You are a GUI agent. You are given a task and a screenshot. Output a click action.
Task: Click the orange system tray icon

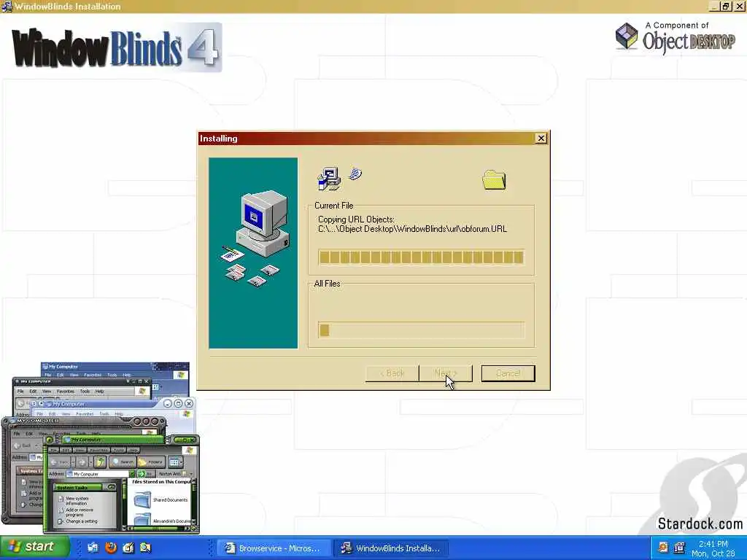662,548
